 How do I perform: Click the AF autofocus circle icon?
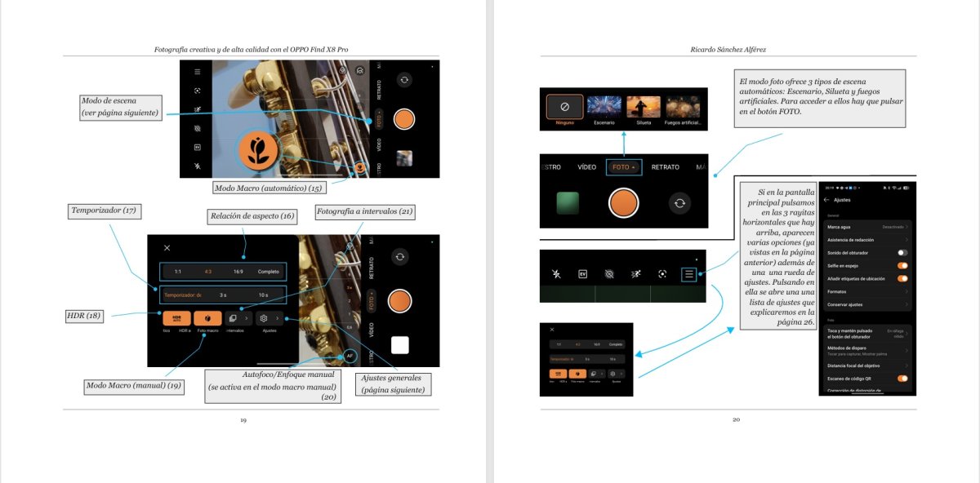(x=349, y=356)
